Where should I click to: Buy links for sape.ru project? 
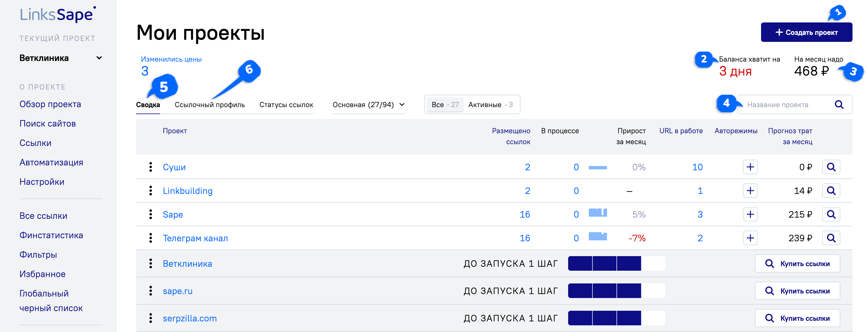click(x=797, y=291)
